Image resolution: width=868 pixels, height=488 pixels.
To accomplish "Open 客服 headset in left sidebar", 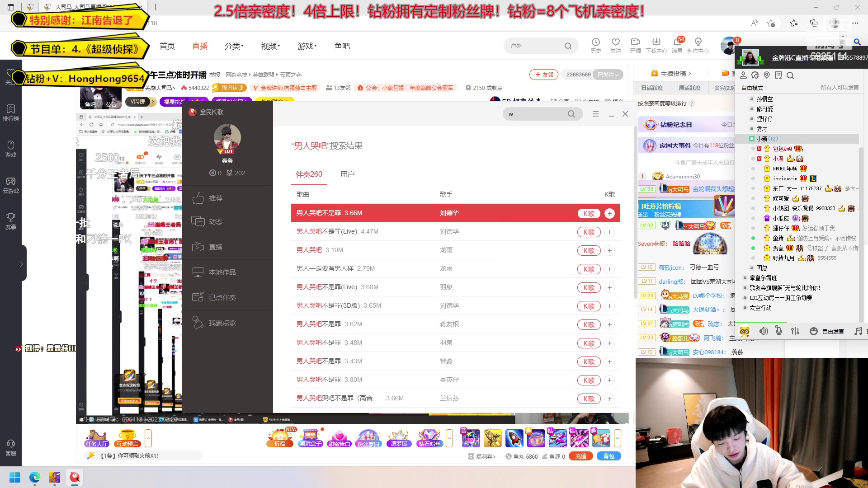I will (11, 448).
